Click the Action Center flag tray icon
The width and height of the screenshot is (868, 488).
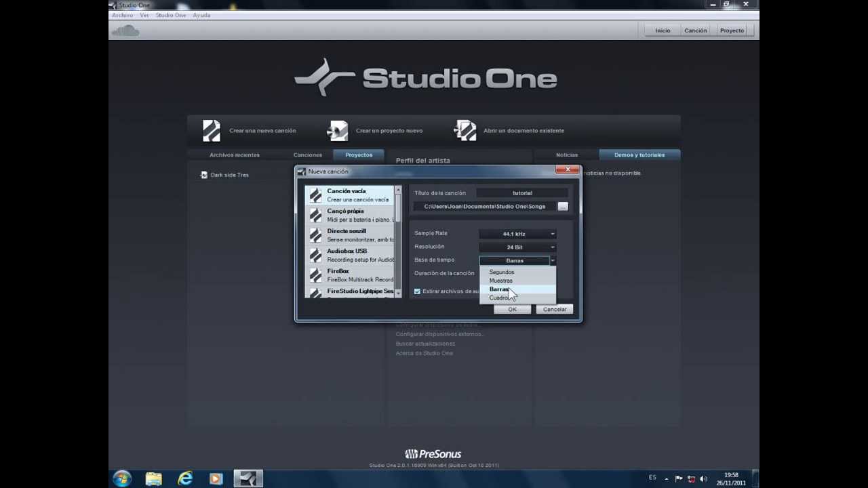[x=679, y=479]
